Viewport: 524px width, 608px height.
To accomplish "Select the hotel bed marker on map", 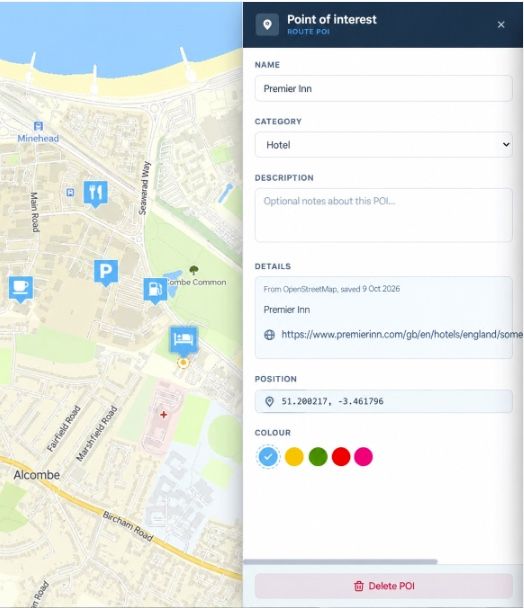I will pos(183,340).
